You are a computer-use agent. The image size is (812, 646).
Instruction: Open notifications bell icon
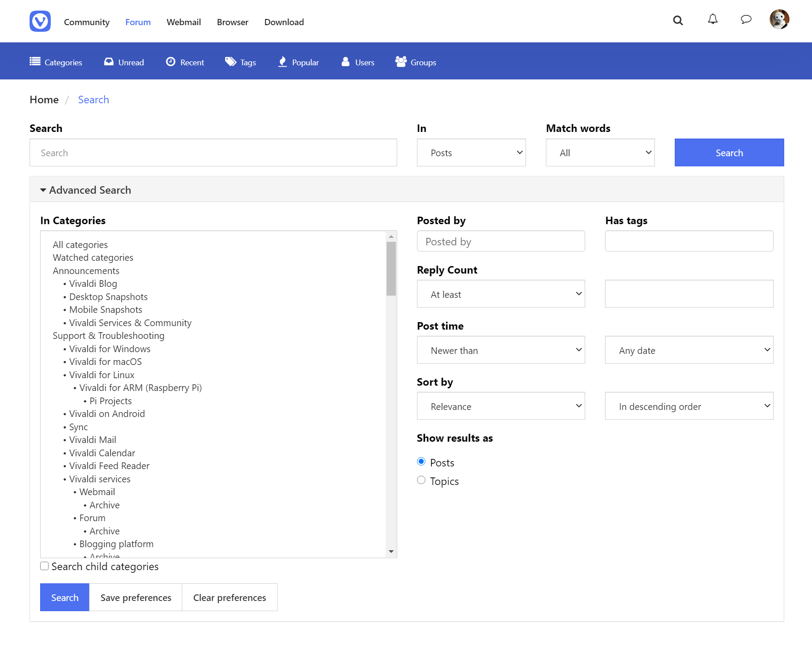[713, 19]
